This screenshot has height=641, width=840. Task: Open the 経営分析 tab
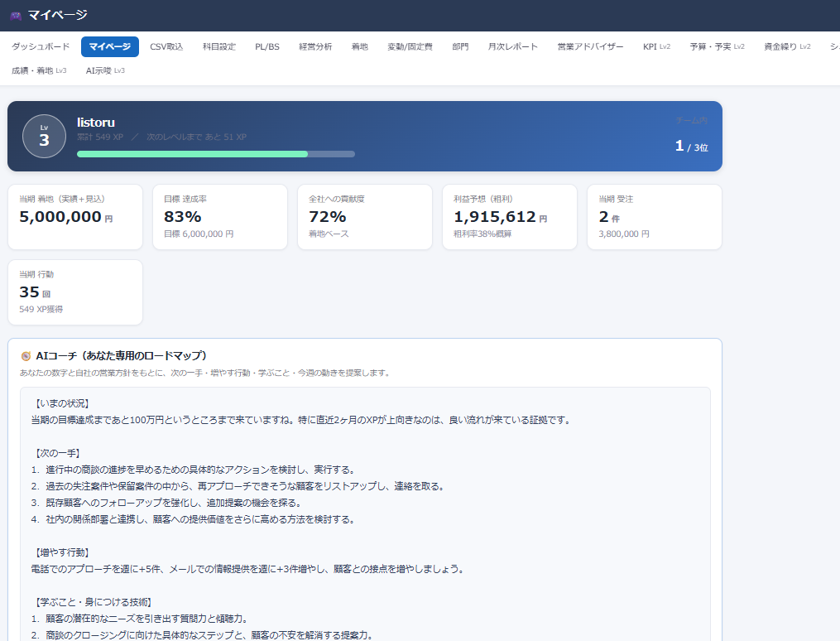click(315, 46)
